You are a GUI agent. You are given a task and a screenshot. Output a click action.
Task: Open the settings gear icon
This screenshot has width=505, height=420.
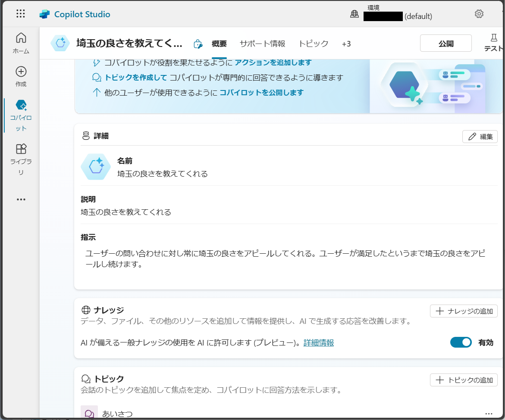[x=479, y=14]
